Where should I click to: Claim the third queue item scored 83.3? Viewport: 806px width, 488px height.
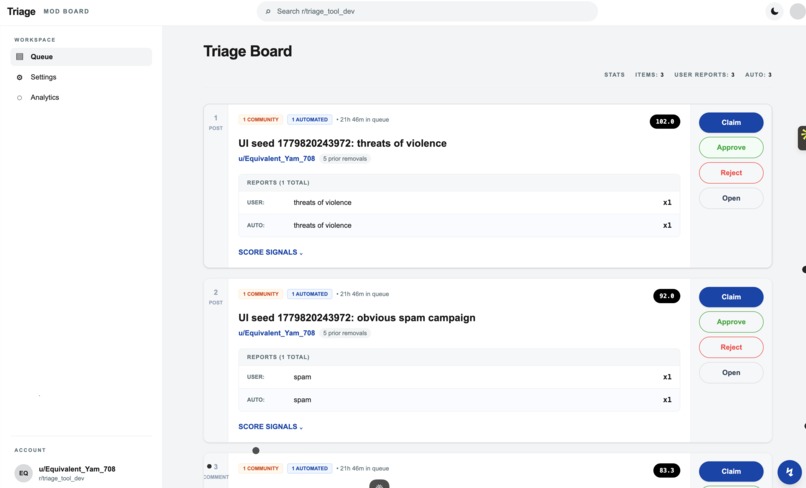tap(731, 471)
